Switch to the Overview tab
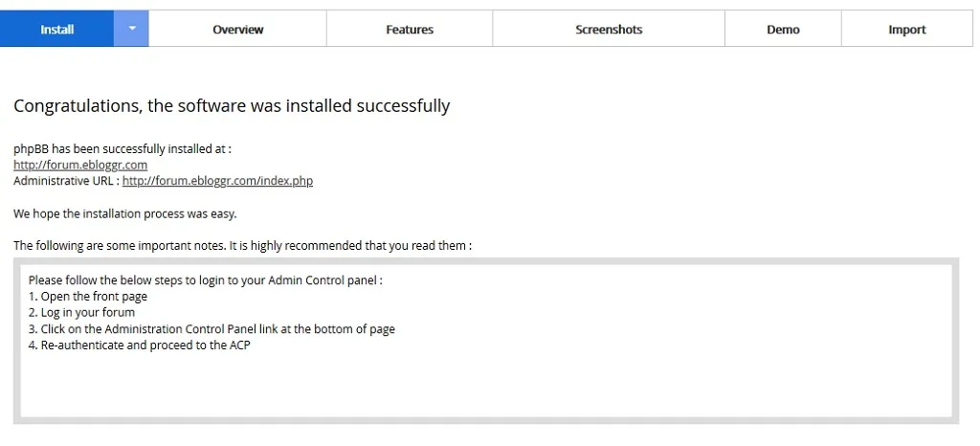Screen dimensions: 980x446 point(237,29)
